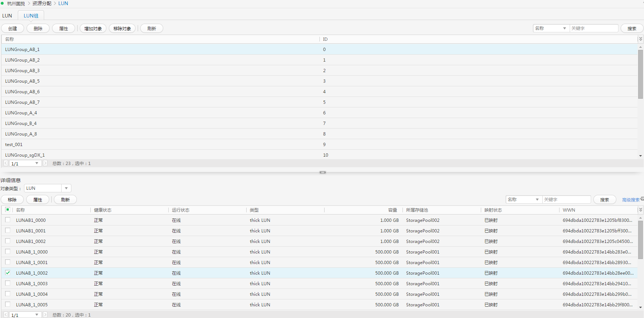644x318 pixels.
Task: Check the box for LUNAB1_0001
Action: pos(8,230)
